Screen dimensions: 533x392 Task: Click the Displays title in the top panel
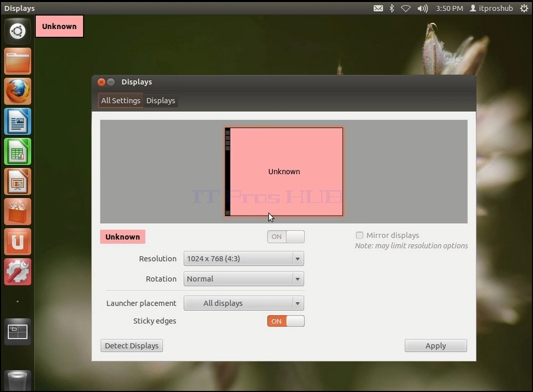tap(19, 8)
